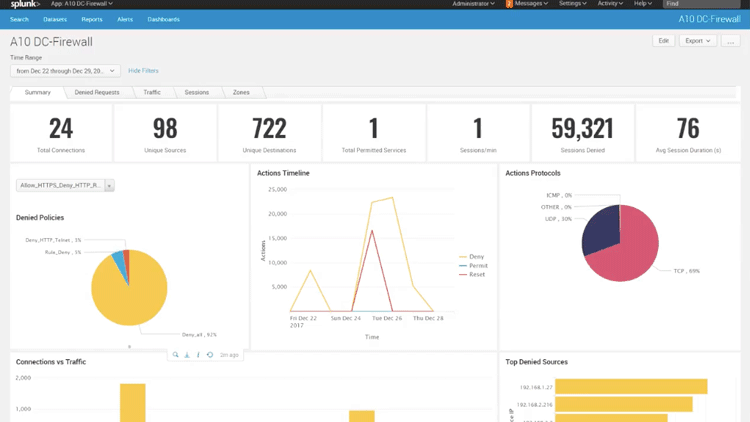
Task: Click the info icon under Denied Policies
Action: (199, 355)
